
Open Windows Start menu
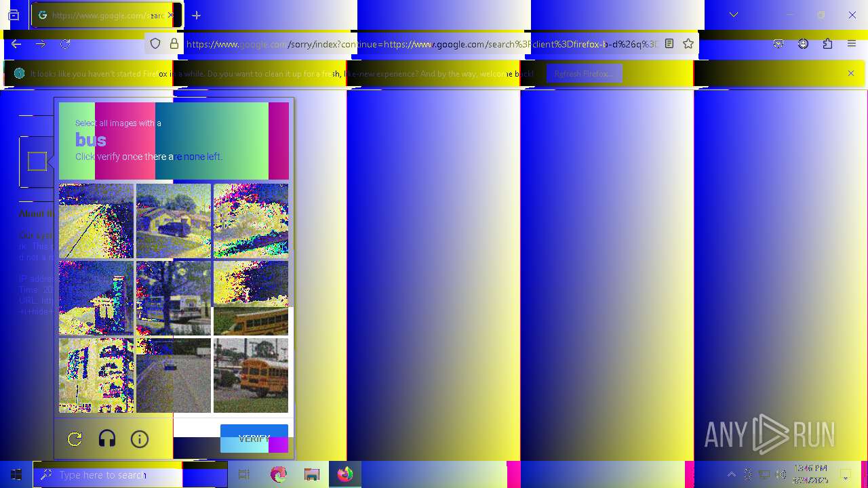16,474
